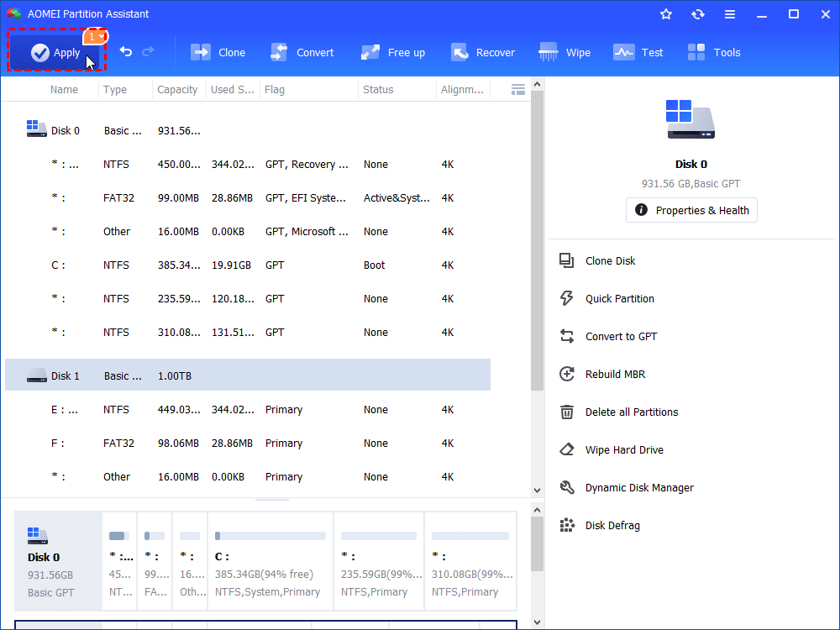Open the Test menu
840x630 pixels.
(x=638, y=52)
